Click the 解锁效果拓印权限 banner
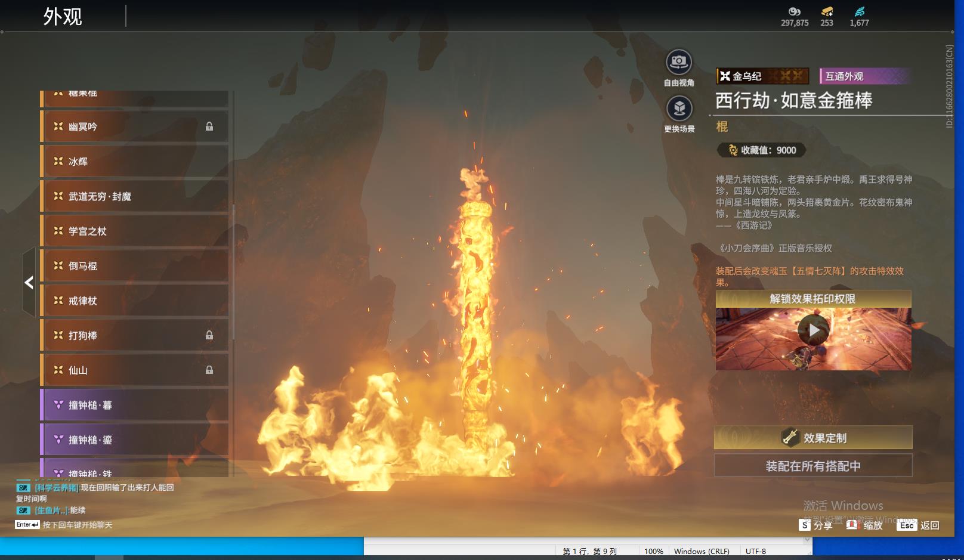This screenshot has height=560, width=964. [814, 299]
